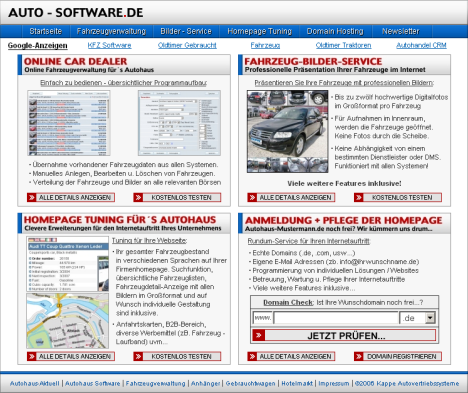Click 'Viele weitere Features inklusive!' bold text
Image resolution: width=468 pixels, height=393 pixels.
(344, 184)
